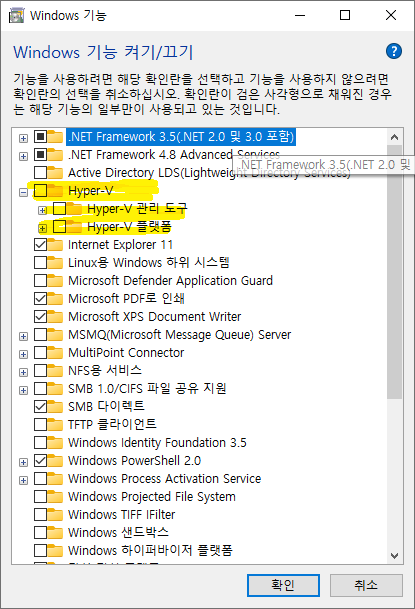This screenshot has height=609, width=415.
Task: Click the scrollbar up arrow
Action: (x=394, y=137)
